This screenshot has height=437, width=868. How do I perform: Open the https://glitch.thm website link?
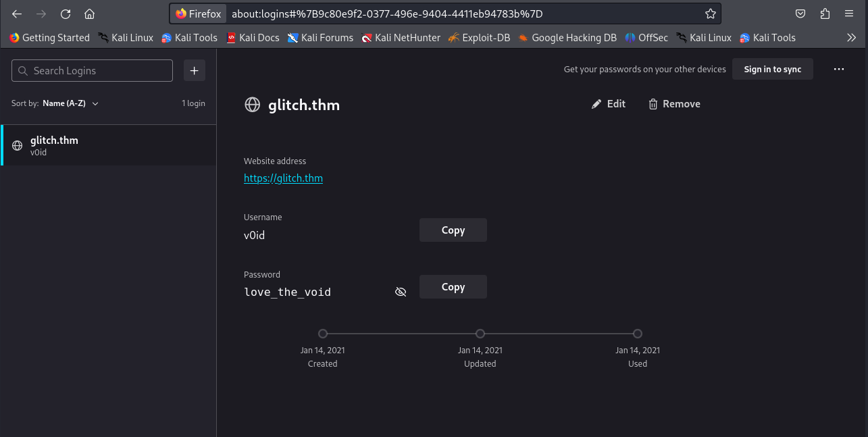point(283,178)
